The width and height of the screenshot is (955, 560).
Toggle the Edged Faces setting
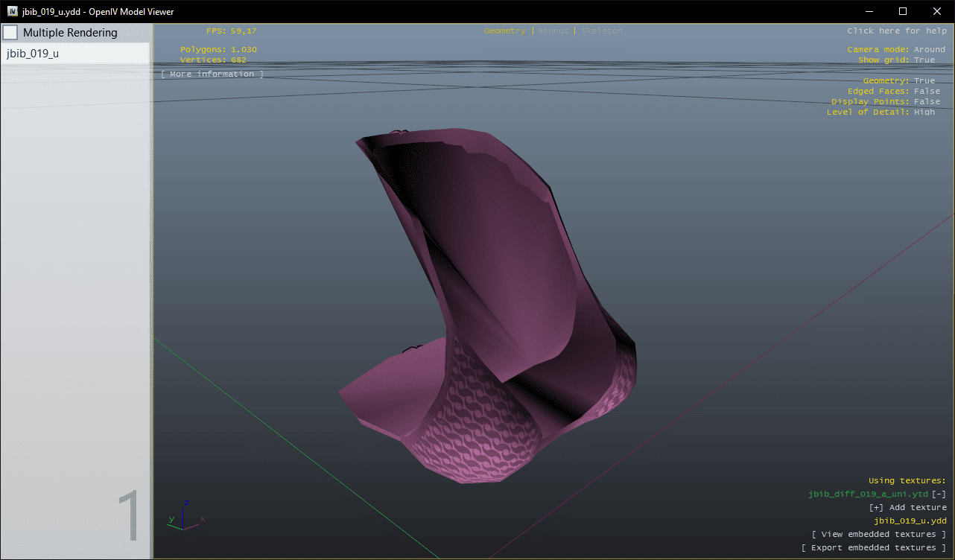[x=927, y=92]
